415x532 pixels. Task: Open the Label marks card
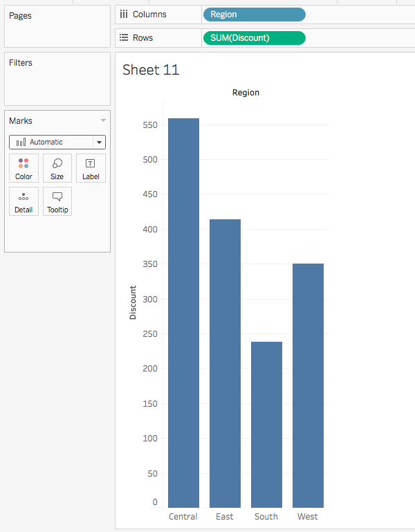(91, 168)
